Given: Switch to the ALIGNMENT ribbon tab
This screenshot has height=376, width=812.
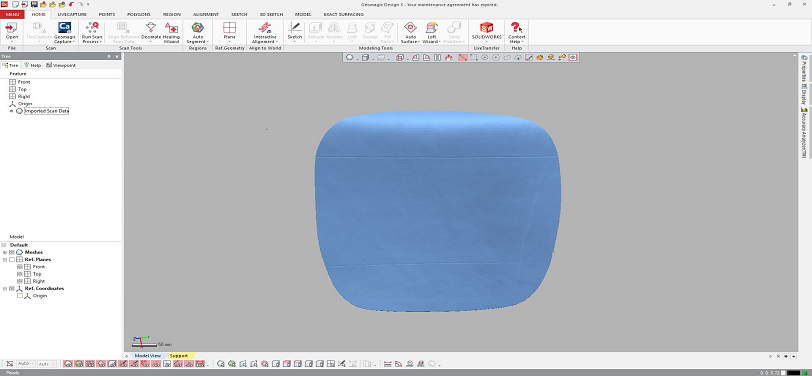Looking at the screenshot, I should click(206, 15).
